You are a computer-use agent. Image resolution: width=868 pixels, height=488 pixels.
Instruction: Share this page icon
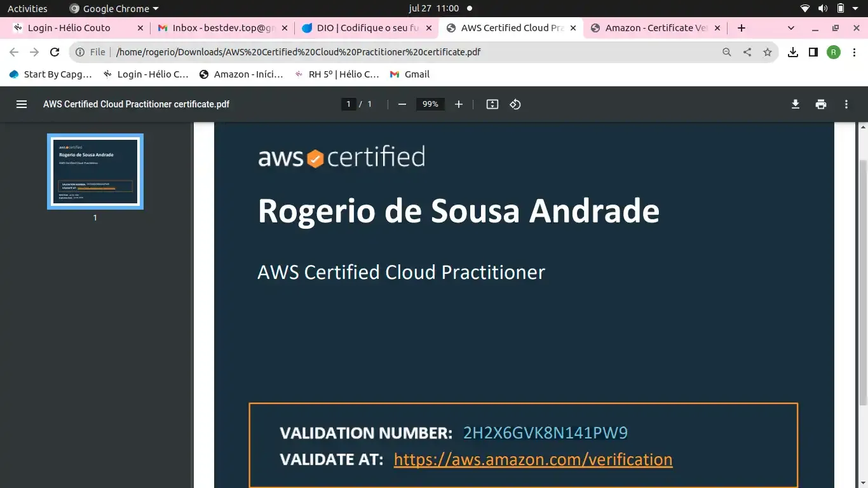click(x=747, y=52)
